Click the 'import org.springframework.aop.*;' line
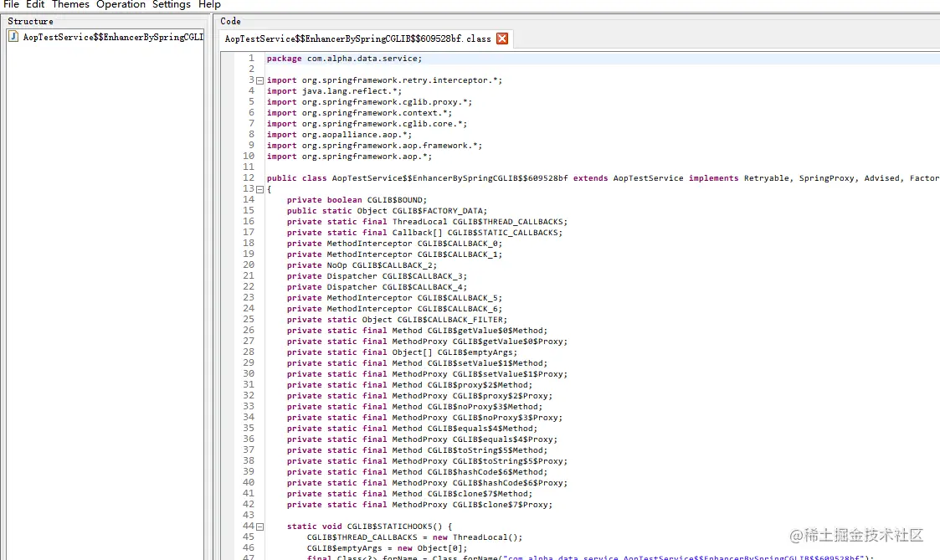Screen dimensions: 940x560 [349, 157]
